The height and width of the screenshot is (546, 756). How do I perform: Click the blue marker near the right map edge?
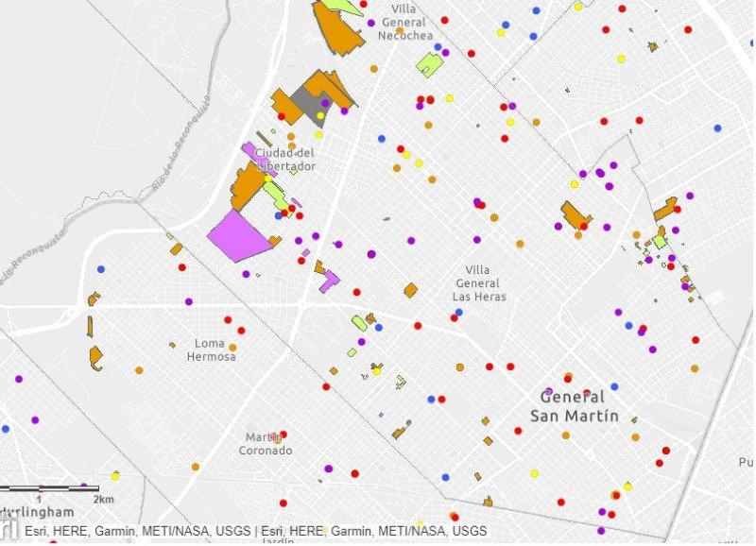coord(718,128)
